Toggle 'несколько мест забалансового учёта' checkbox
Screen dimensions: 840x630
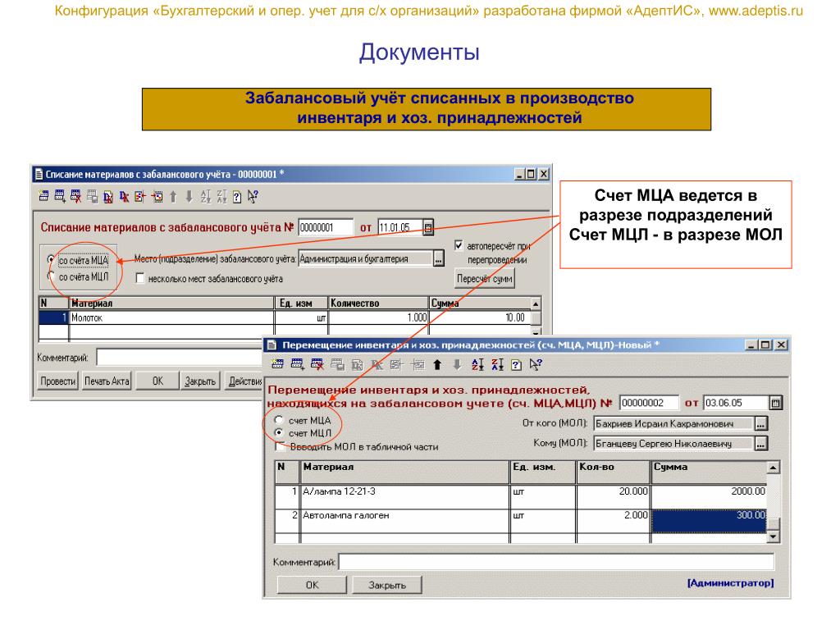click(140, 279)
